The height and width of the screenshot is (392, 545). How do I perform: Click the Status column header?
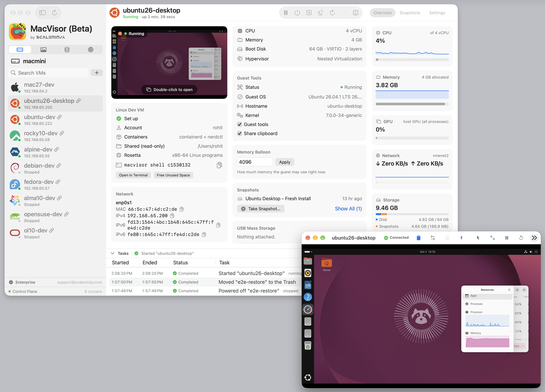180,263
